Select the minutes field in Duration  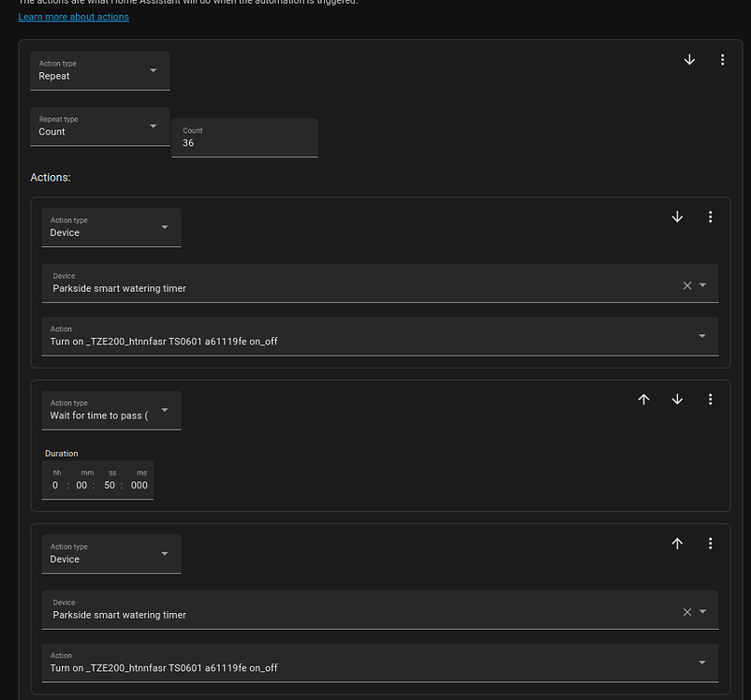coord(81,485)
